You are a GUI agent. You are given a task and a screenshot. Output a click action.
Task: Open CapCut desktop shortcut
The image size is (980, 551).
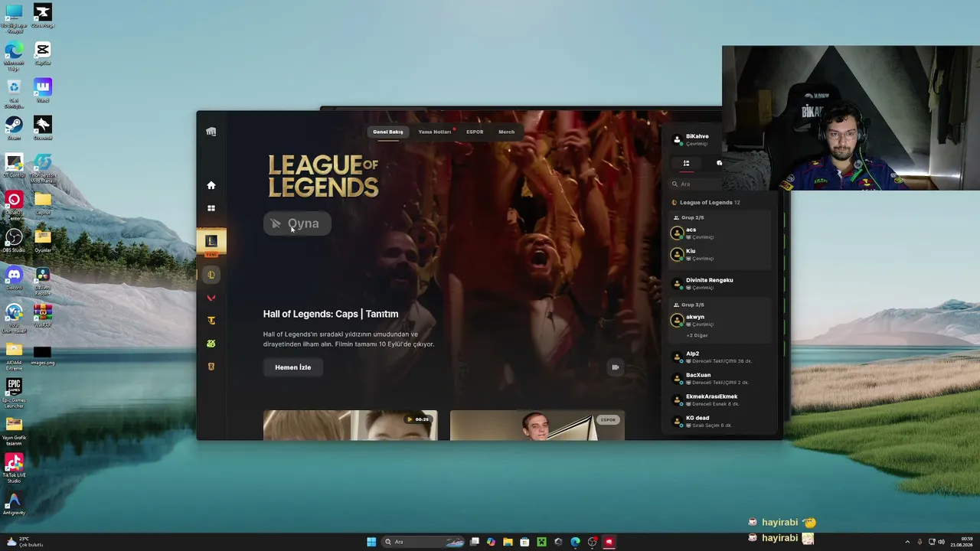(x=43, y=53)
